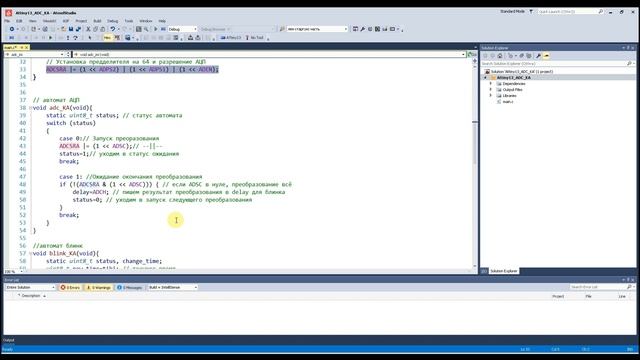The image size is (640, 360).
Task: Collapse the adc_KA function fold marker
Action: [x=30, y=108]
